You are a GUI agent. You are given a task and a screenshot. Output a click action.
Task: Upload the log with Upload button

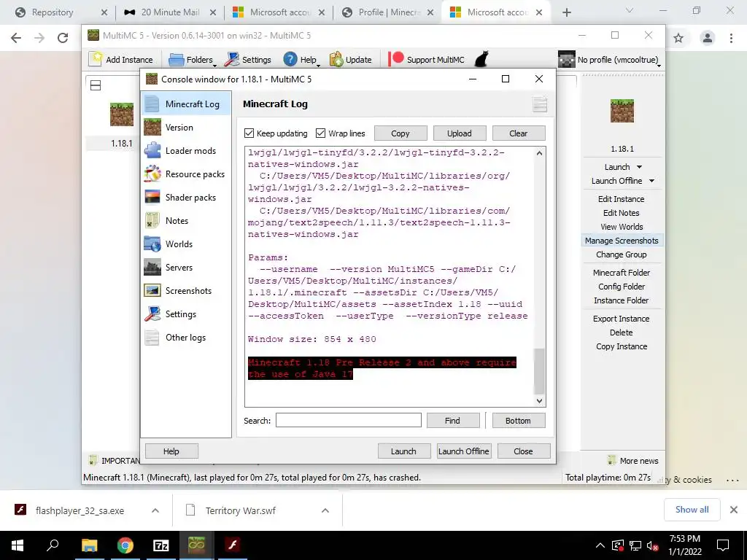click(x=460, y=133)
